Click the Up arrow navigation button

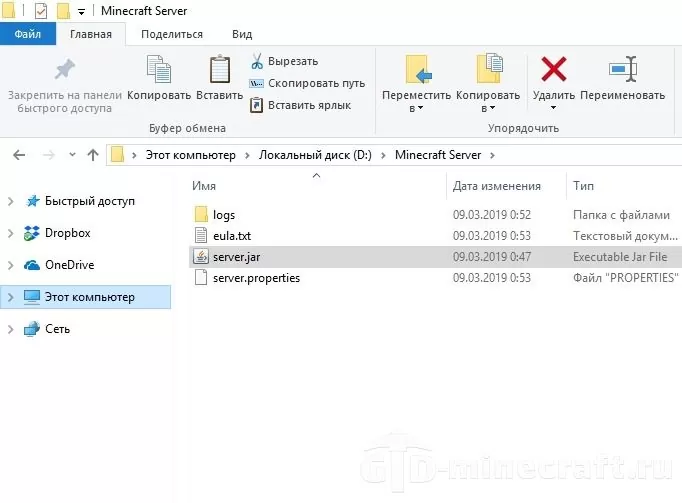(x=93, y=155)
